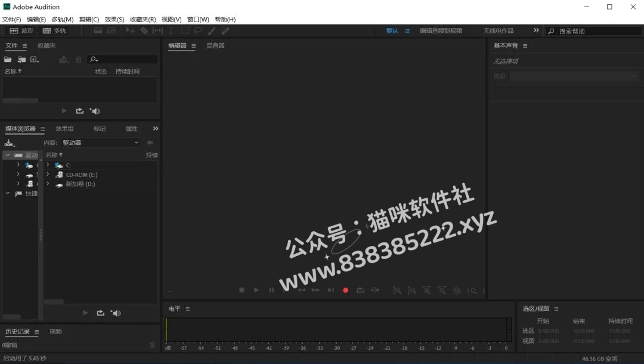Toggle the spectral frequency display icon

98,31
